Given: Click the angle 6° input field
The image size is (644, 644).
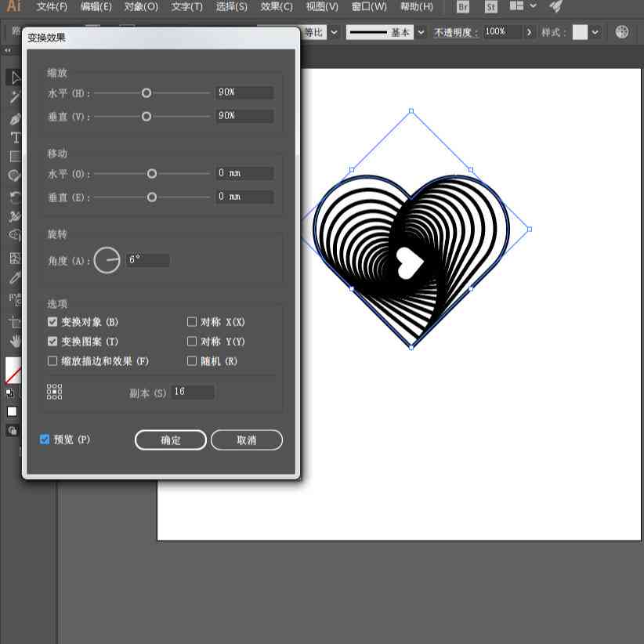Looking at the screenshot, I should pyautogui.click(x=148, y=260).
